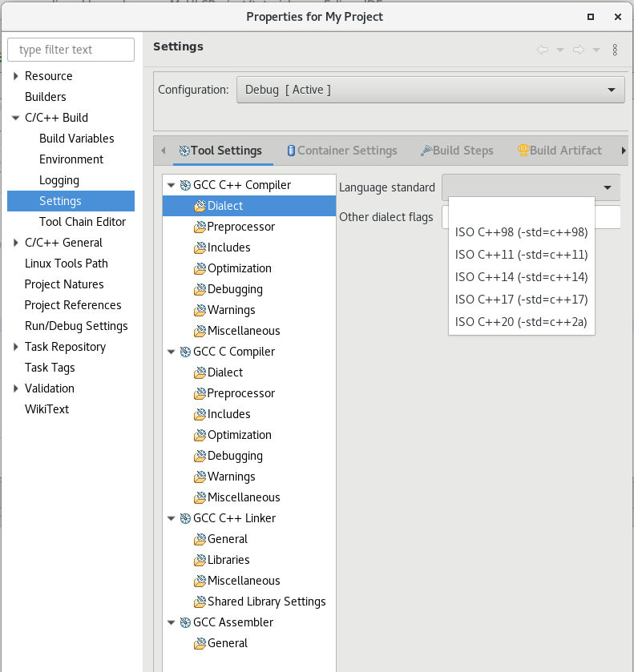Click the GCC Assembler tool icon
This screenshot has height=672, width=634.
185,622
